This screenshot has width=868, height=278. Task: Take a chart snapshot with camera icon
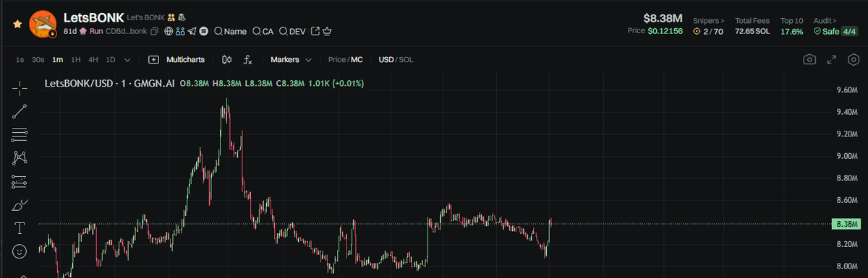point(810,59)
